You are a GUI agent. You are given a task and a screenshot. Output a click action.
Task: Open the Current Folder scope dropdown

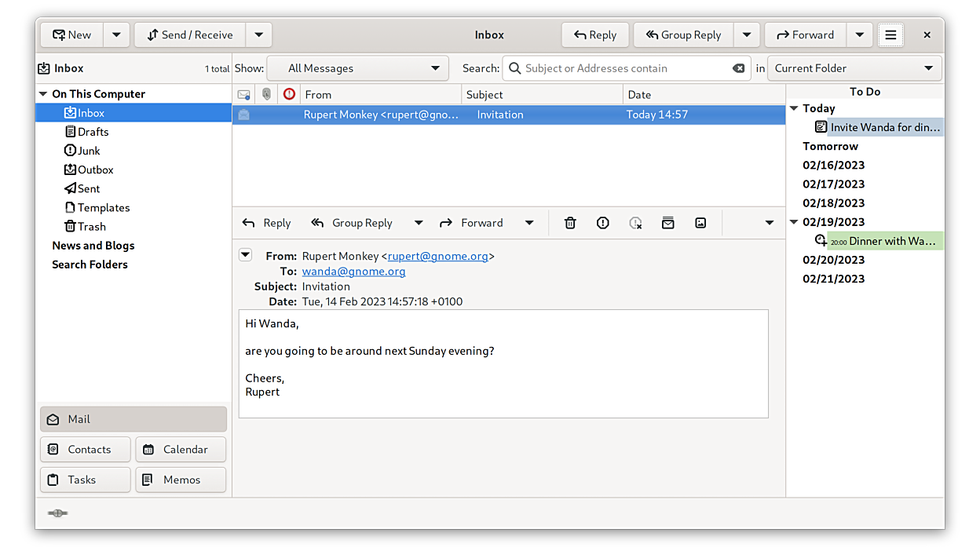pos(854,68)
